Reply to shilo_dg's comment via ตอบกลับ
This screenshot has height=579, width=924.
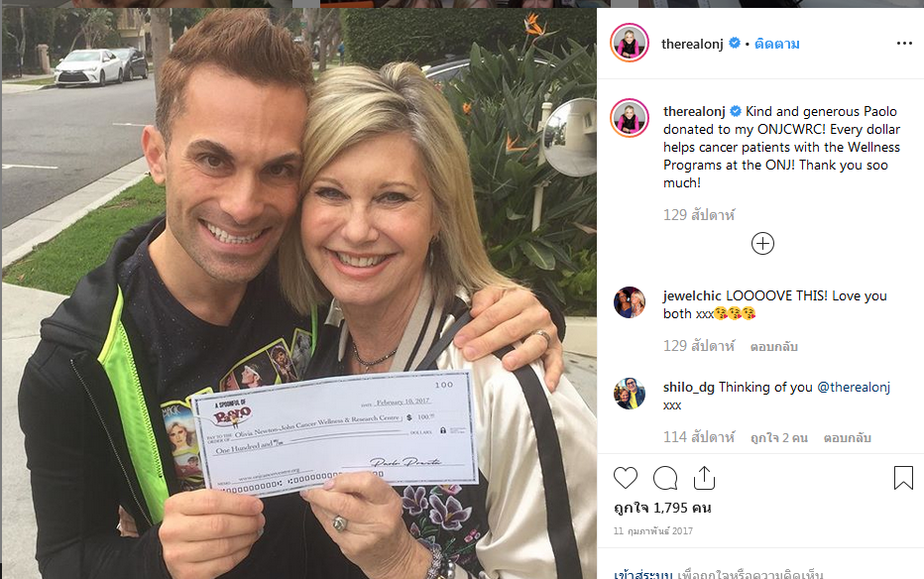[847, 437]
